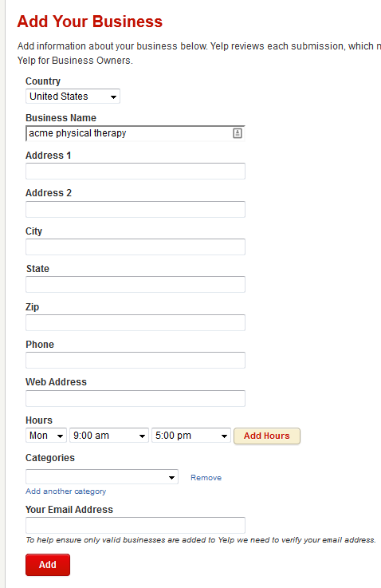Viewport: 381px width, 588px height.
Task: Select the State input field
Action: click(136, 284)
